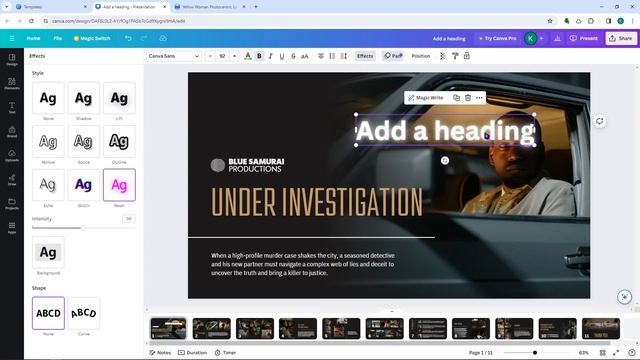The width and height of the screenshot is (640, 360).
Task: Select the None shape option
Action: click(48, 313)
